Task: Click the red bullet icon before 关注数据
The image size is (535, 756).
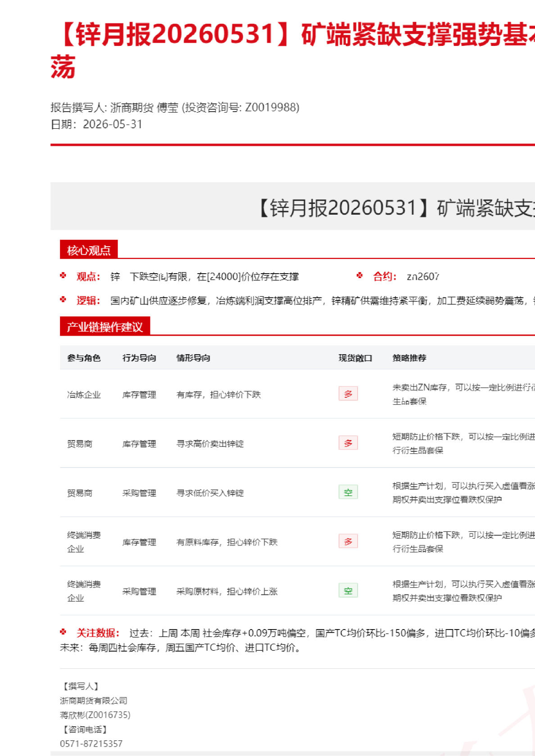Action: 63,632
